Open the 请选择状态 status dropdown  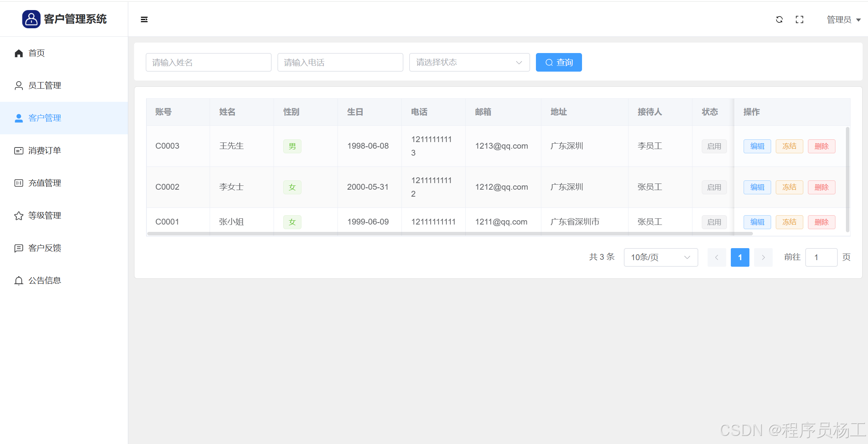469,62
